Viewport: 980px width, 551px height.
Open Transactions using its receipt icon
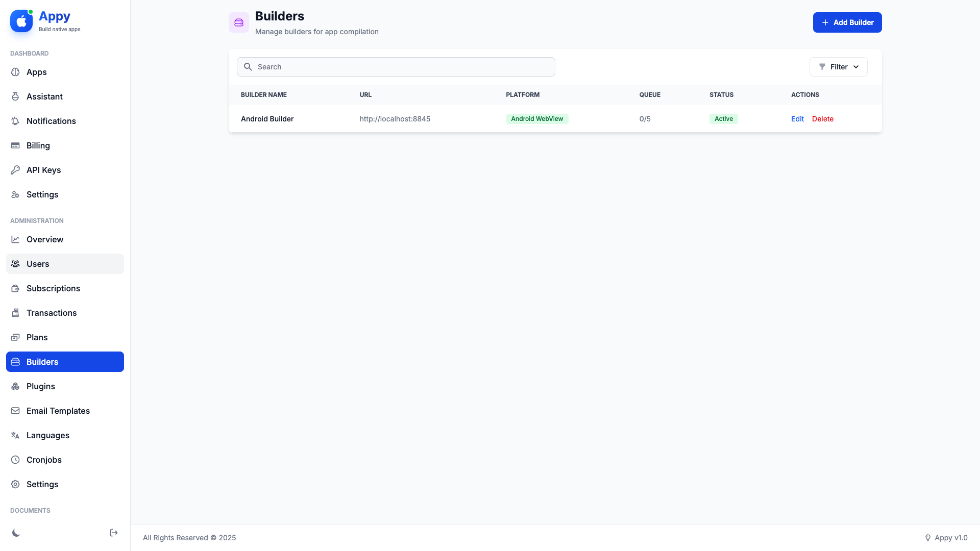point(16,313)
